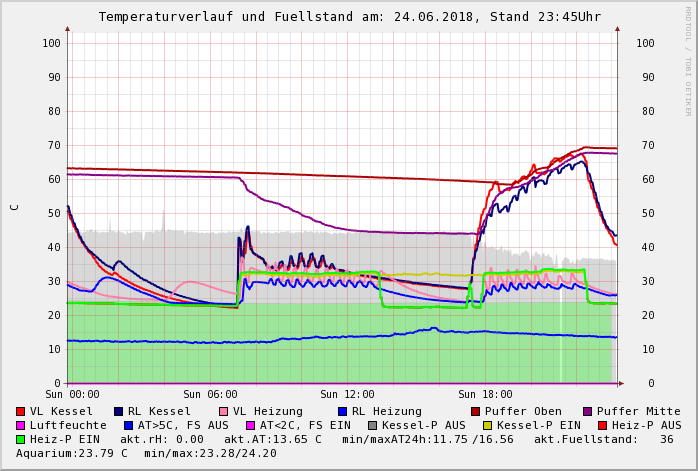698x471 pixels.
Task: Click the purple Puffer Mitte swatch
Action: [588, 411]
